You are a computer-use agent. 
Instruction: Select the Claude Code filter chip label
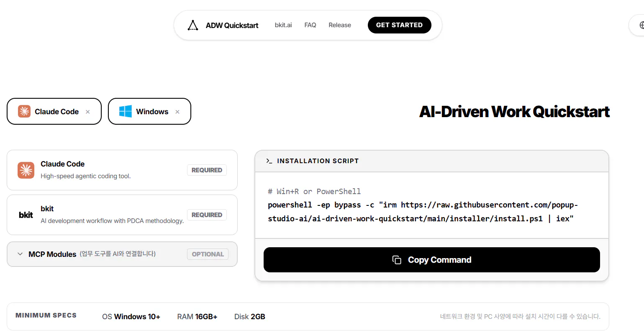pos(57,112)
